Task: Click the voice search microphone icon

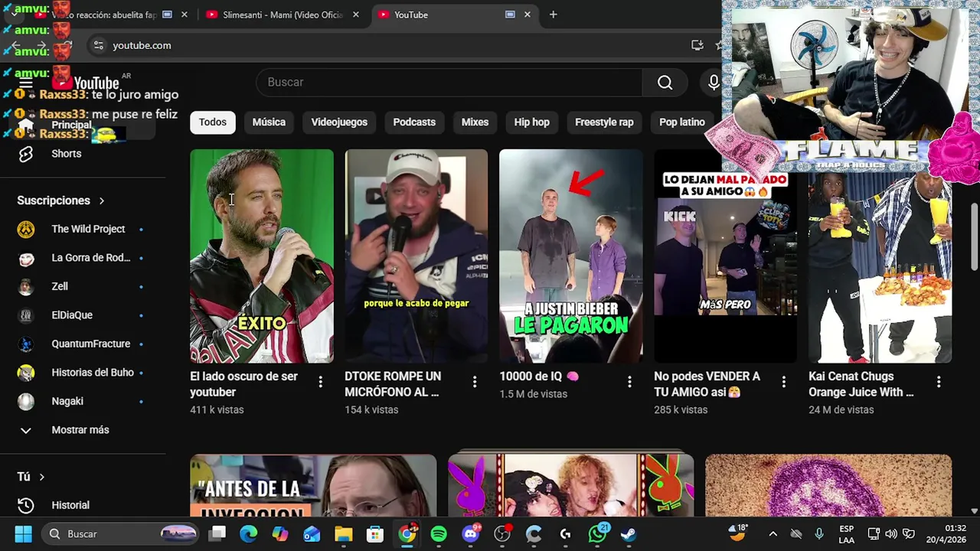Action: [714, 83]
